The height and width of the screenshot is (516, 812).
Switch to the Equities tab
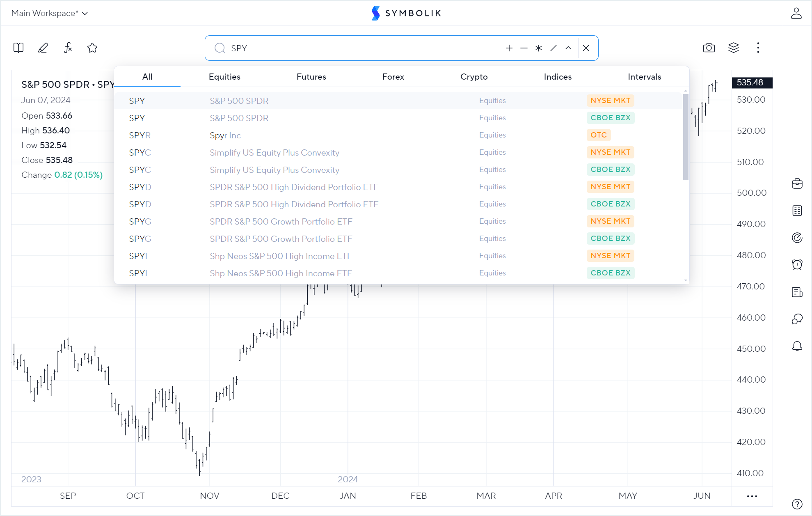pyautogui.click(x=224, y=77)
